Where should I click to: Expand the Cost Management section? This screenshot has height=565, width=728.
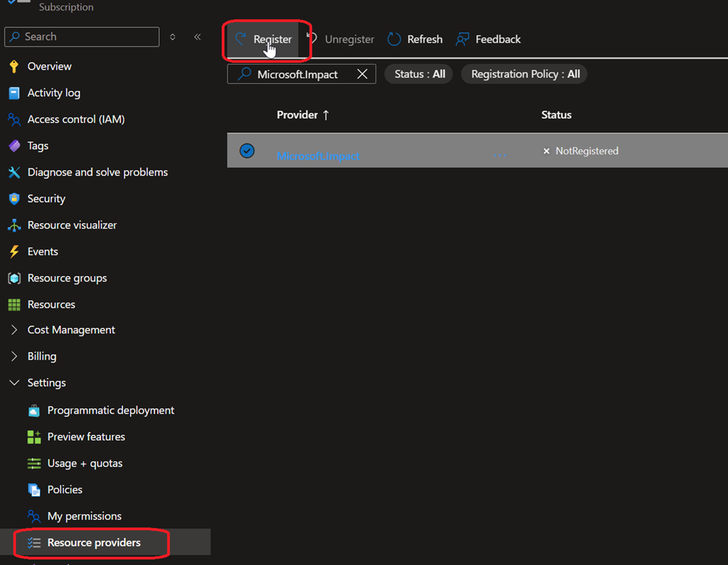click(14, 330)
